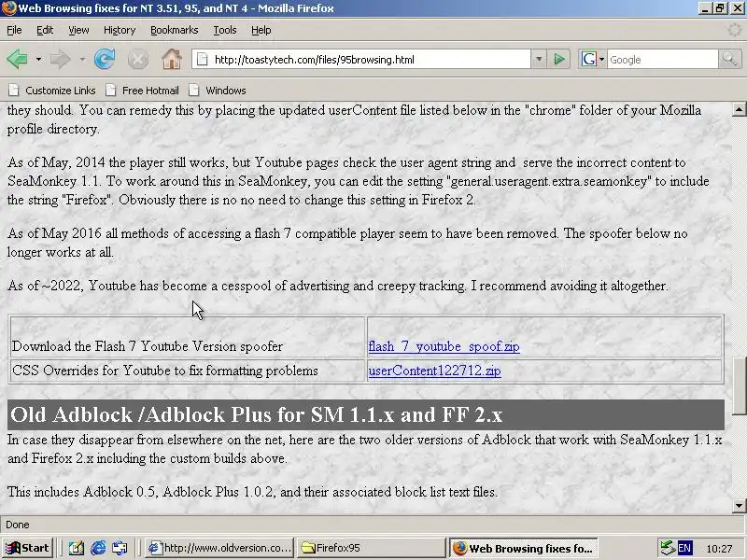747x560 pixels.
Task: Open the Edit menu
Action: (45, 30)
